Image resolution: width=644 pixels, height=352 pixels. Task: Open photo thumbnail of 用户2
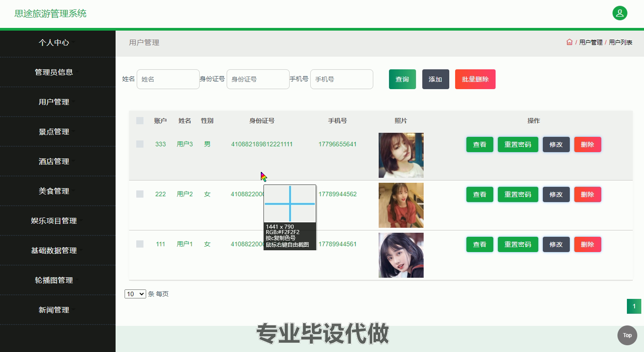click(401, 205)
